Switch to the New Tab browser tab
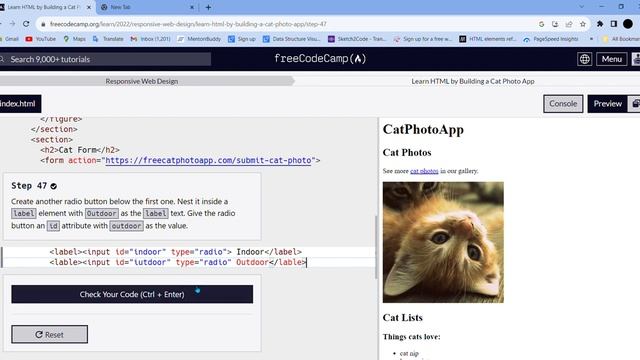This screenshot has height=360, width=640. (147, 7)
